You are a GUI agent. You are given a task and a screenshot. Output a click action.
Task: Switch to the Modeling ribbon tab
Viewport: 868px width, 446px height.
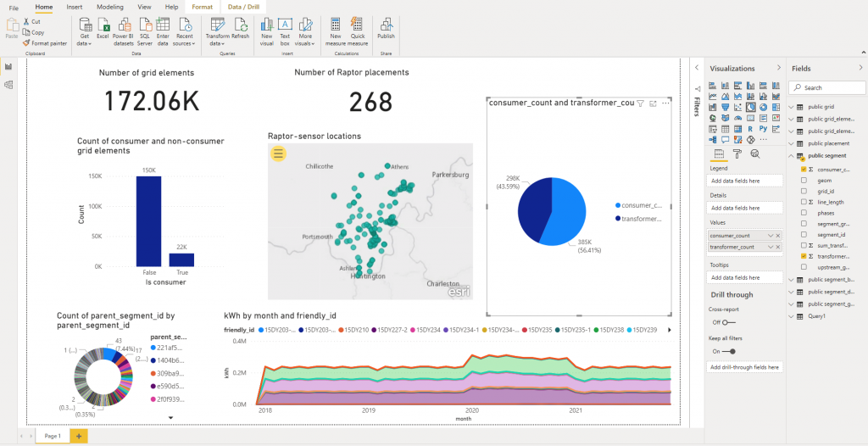click(110, 7)
